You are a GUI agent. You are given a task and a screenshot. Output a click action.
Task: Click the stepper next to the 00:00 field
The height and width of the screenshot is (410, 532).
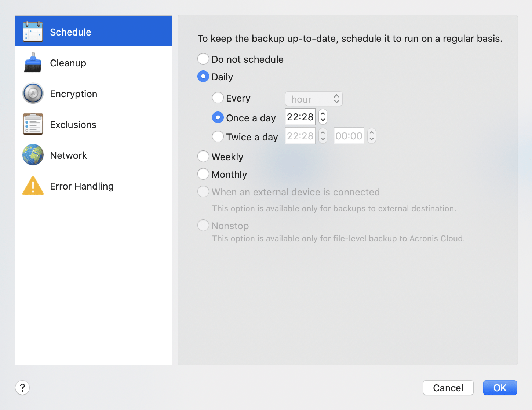point(371,136)
